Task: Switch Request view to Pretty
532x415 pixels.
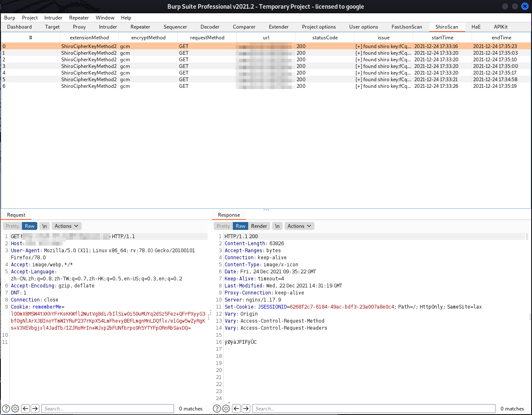Action: (x=12, y=226)
